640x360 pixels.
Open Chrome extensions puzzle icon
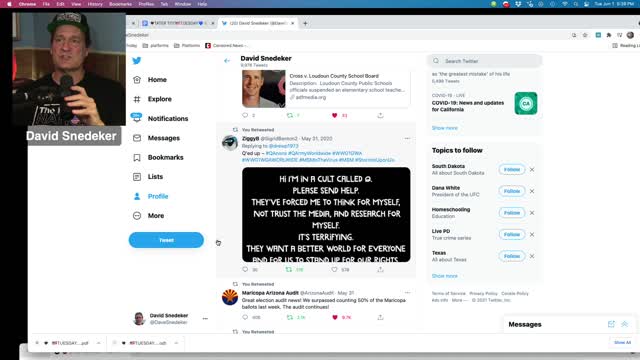point(609,35)
